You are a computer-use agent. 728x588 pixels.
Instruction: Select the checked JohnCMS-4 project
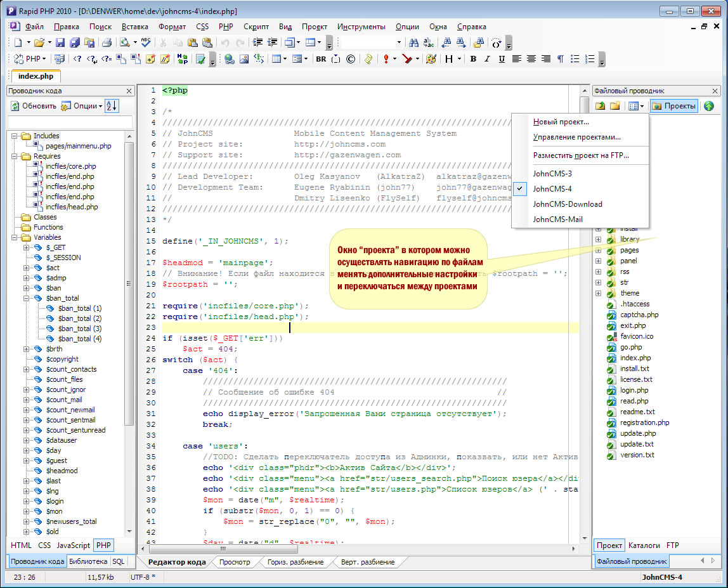point(552,188)
